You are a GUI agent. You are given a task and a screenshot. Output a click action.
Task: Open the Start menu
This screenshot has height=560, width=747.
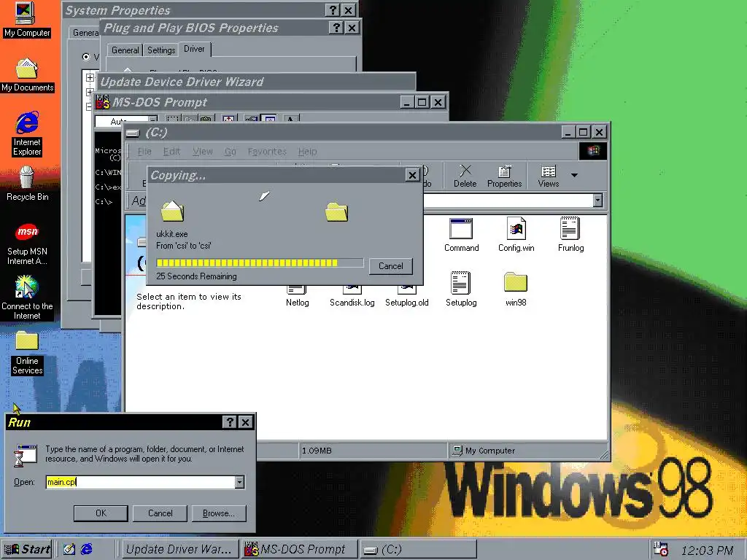pos(27,549)
